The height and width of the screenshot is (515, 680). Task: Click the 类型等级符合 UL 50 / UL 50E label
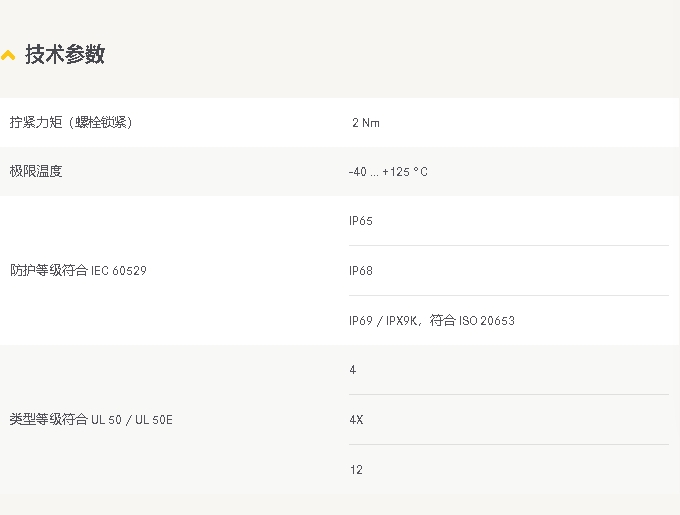[91, 419]
